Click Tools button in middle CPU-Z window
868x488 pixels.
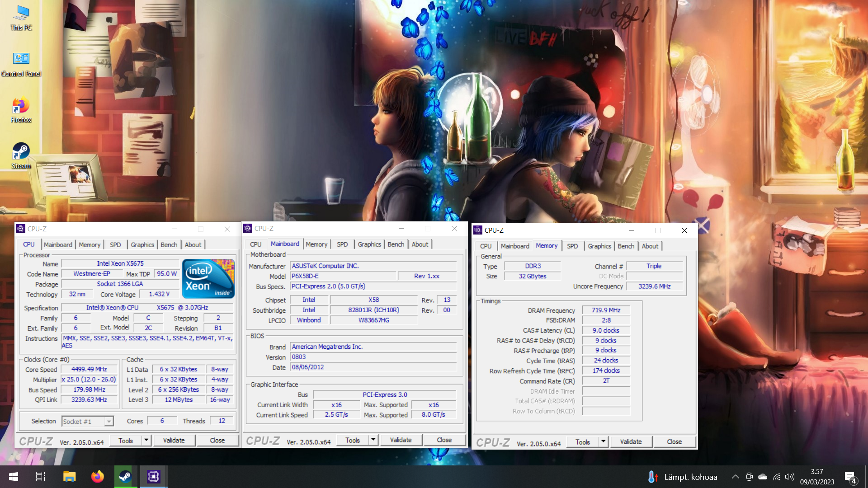(x=353, y=440)
